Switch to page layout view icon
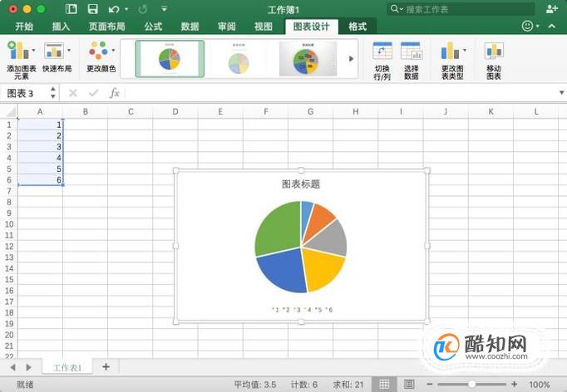This screenshot has height=392, width=567. click(x=408, y=384)
